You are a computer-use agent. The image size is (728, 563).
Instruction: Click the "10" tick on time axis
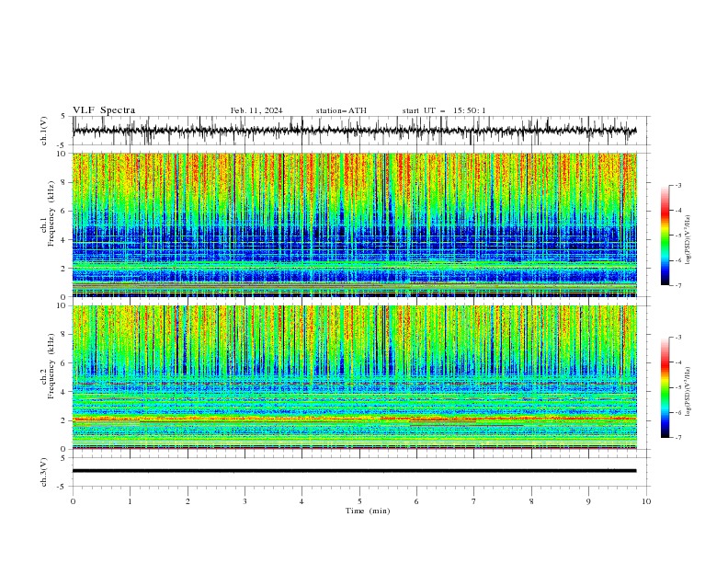(646, 501)
